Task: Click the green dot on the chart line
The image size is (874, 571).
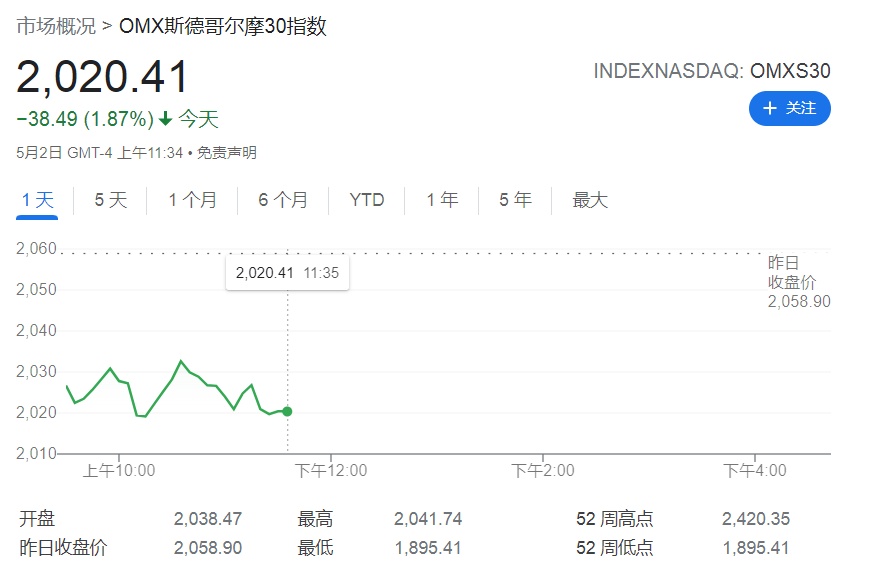Action: tap(288, 411)
